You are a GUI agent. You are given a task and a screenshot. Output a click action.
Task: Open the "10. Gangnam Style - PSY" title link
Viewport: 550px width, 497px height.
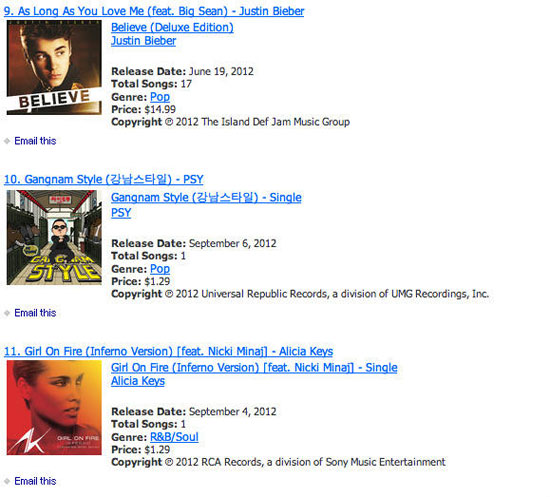pos(104,179)
